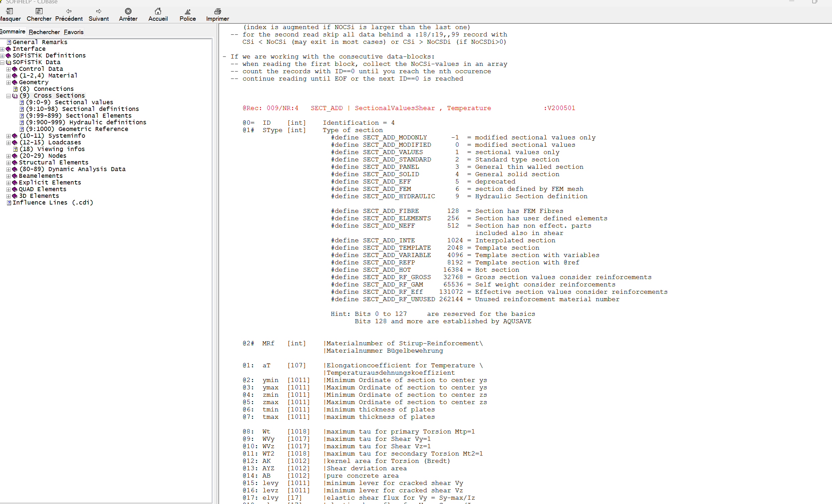The image size is (832, 504).
Task: Click the purple book icon beside Interface
Action: 9,49
